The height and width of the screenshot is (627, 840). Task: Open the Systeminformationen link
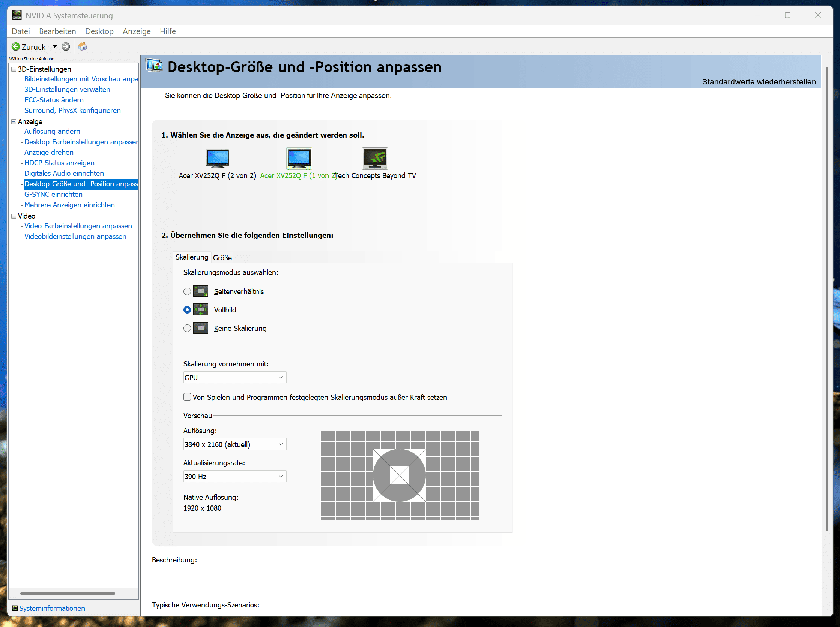52,608
